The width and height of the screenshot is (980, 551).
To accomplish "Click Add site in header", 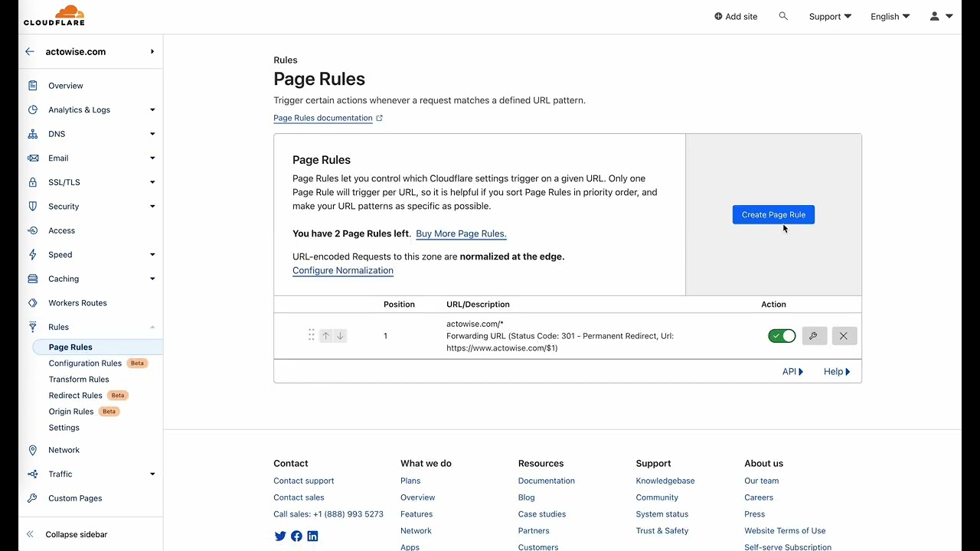I will (736, 16).
